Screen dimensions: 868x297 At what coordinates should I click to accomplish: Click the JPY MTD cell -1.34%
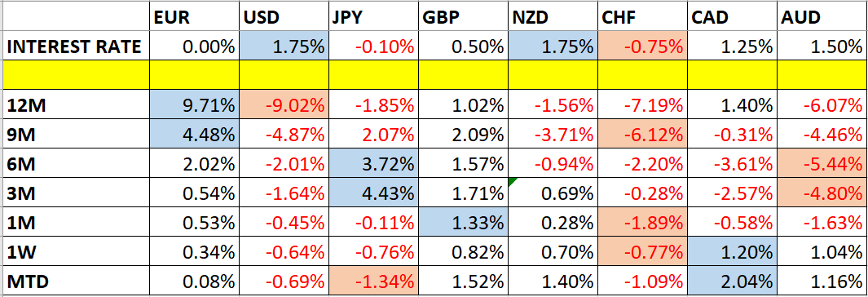click(x=373, y=281)
